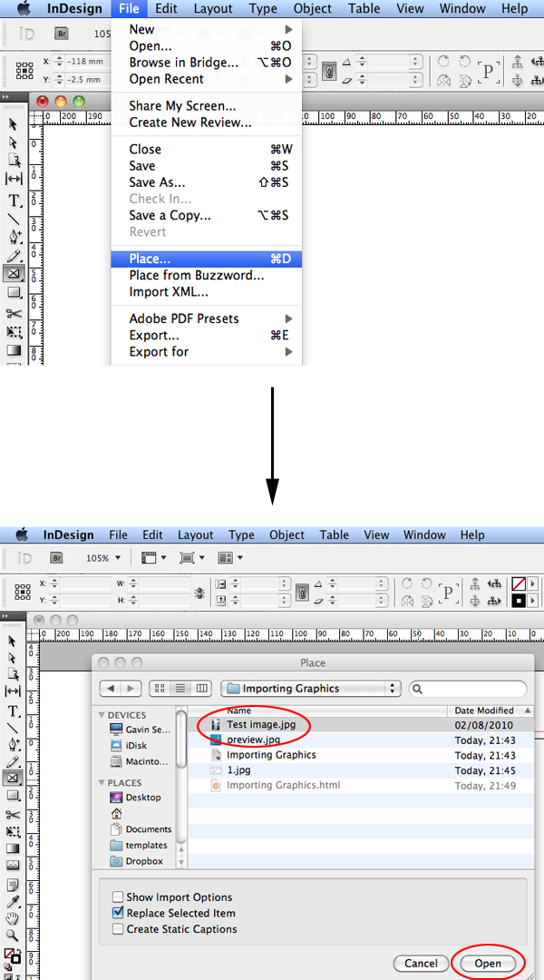The height and width of the screenshot is (980, 544).
Task: Select the Hand tool in the toolbox
Action: (x=13, y=918)
